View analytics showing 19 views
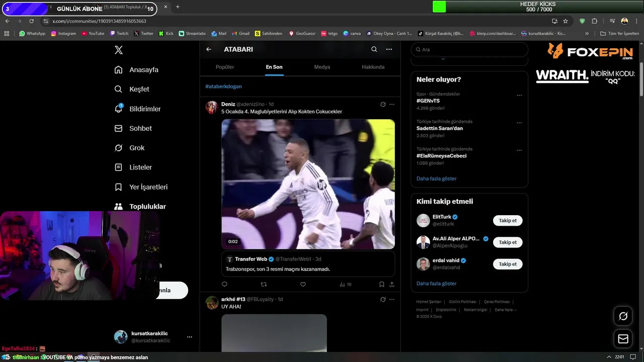 coord(346,284)
